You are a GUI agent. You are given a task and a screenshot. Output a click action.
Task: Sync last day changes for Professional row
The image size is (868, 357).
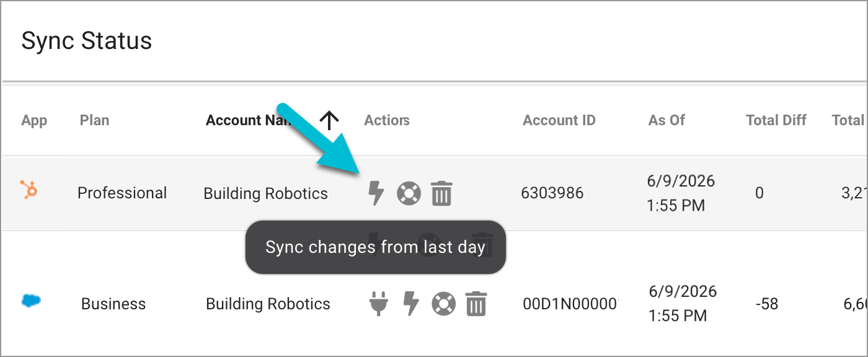tap(376, 193)
